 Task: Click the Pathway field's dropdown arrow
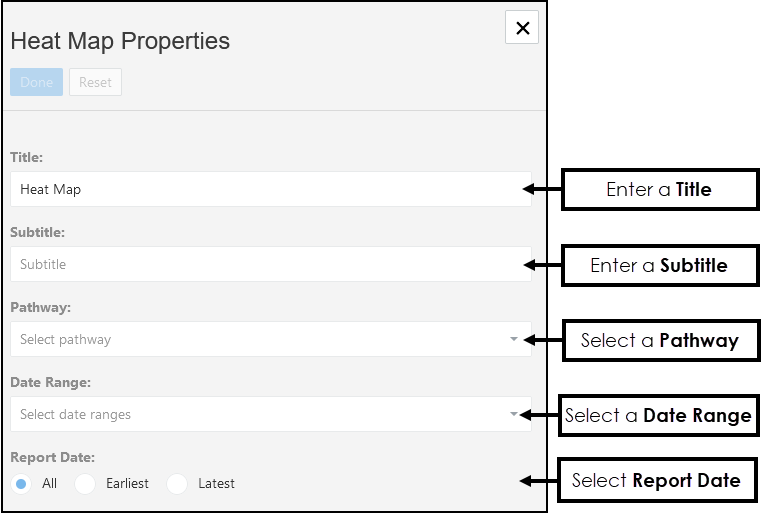pyautogui.click(x=514, y=339)
